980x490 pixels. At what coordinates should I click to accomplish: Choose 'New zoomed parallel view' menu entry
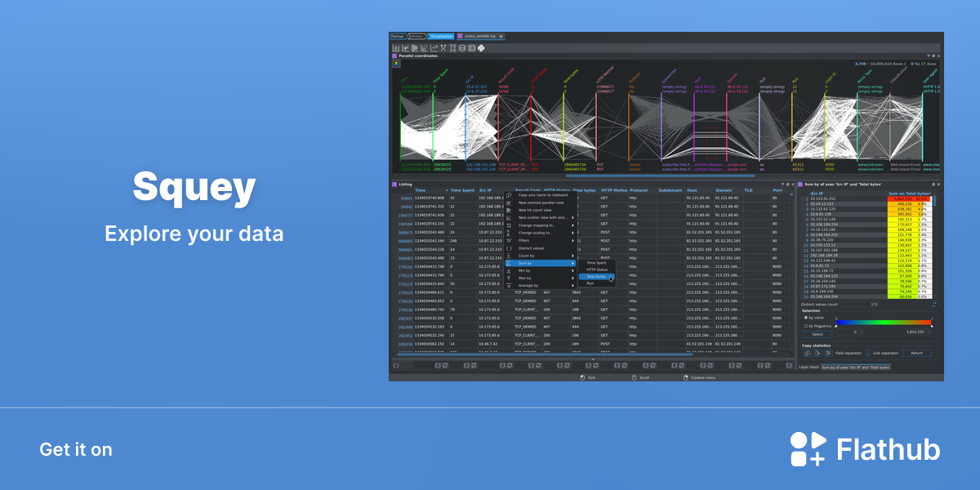click(x=541, y=203)
